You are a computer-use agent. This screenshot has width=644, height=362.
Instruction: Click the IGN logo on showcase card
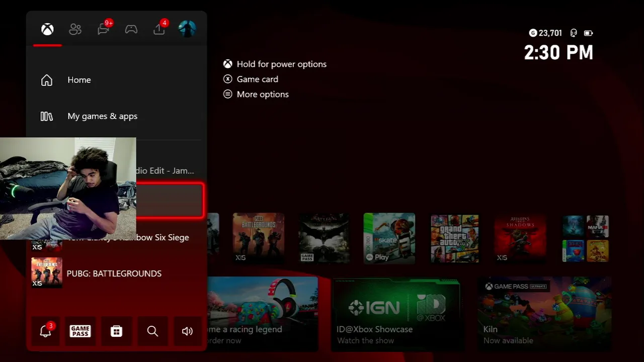[375, 308]
